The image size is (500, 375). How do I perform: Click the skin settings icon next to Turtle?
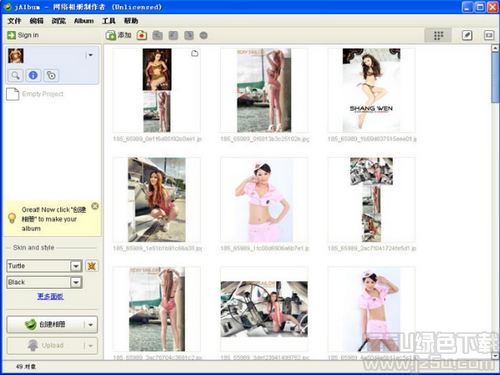coord(92,266)
